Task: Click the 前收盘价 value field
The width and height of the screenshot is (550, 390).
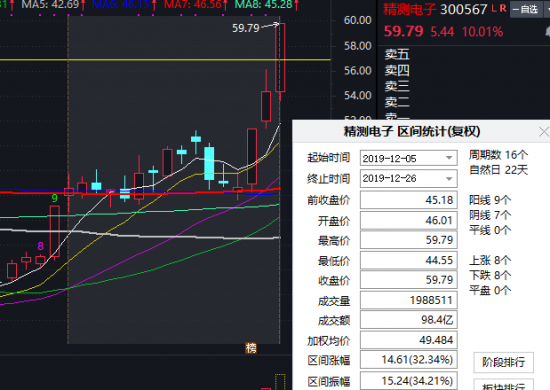Action: [409, 200]
